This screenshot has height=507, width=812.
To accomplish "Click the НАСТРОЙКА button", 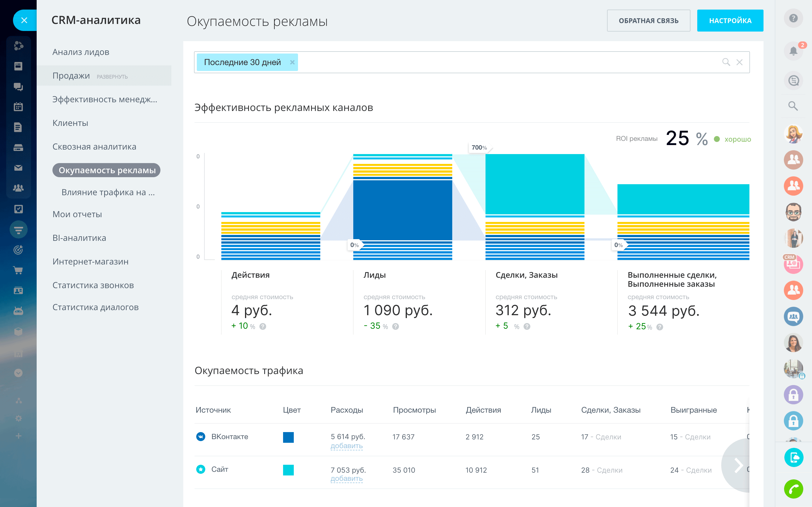I will point(730,21).
